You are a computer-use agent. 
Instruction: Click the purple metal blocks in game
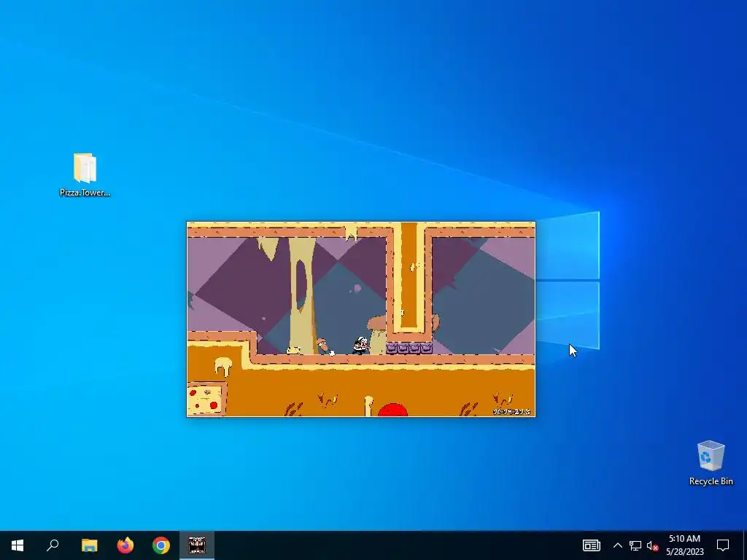pos(409,348)
